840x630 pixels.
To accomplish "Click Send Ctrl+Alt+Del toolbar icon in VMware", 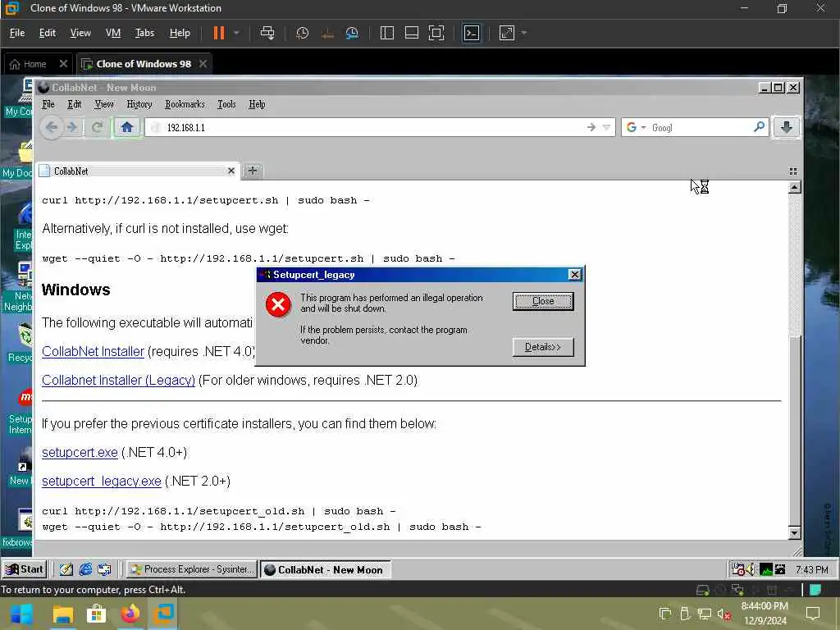I will (267, 33).
